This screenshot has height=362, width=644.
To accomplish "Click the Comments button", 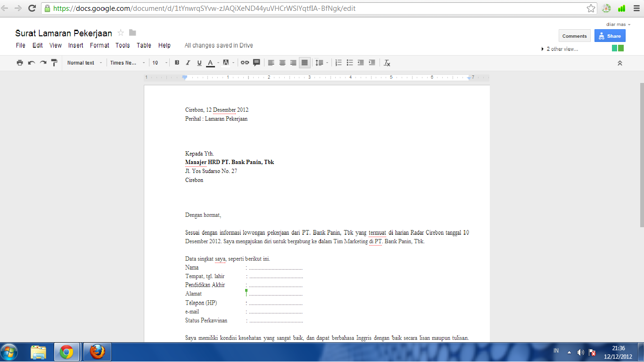I will tap(574, 36).
